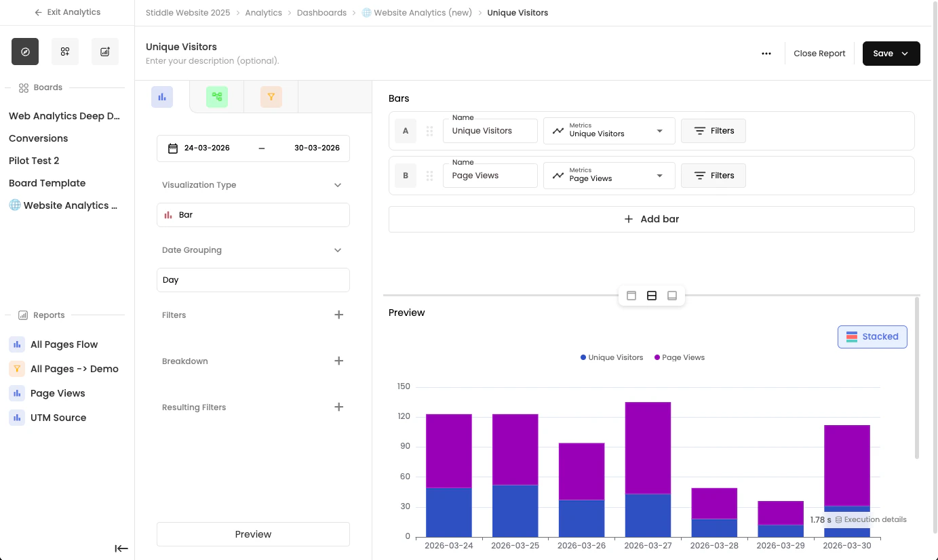Click the plus icon to add Breakdown
This screenshot has width=938, height=560.
click(x=339, y=361)
